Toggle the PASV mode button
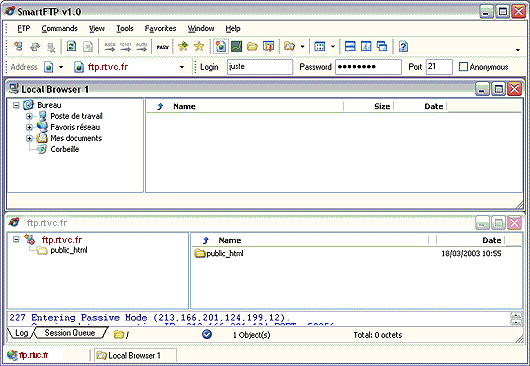Viewport: 530px width, 366px height. click(x=163, y=47)
